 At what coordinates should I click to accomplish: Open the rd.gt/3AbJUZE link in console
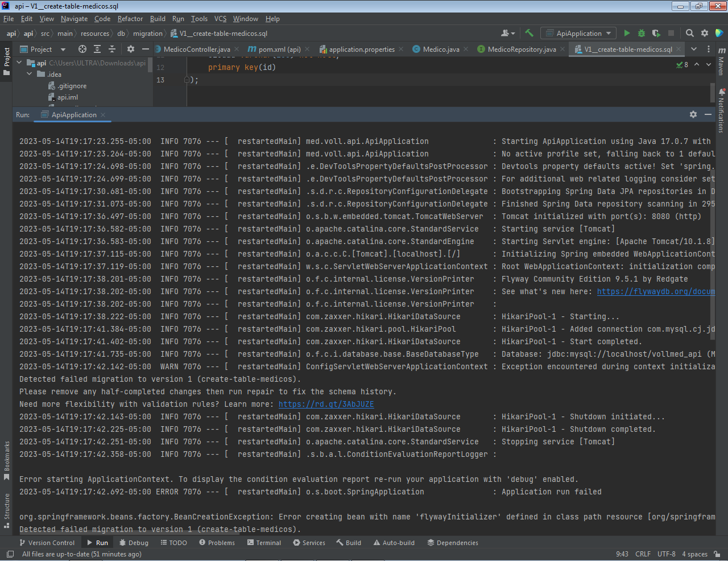click(326, 404)
